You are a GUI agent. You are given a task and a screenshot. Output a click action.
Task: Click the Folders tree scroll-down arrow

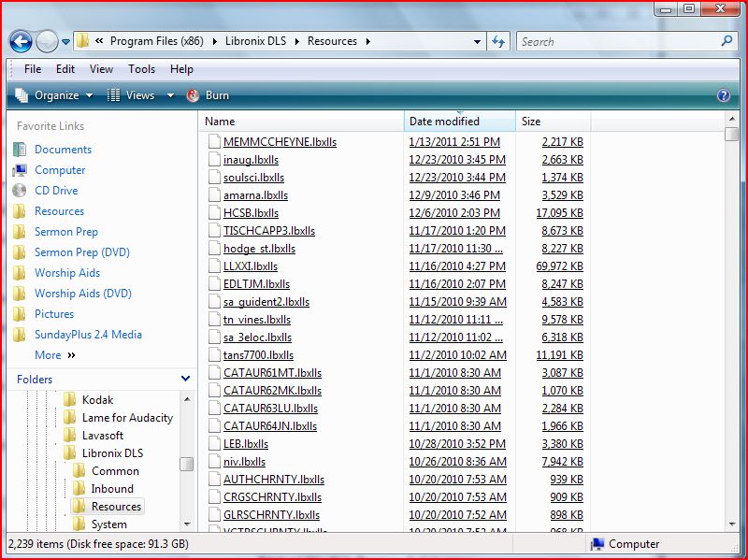pyautogui.click(x=187, y=524)
